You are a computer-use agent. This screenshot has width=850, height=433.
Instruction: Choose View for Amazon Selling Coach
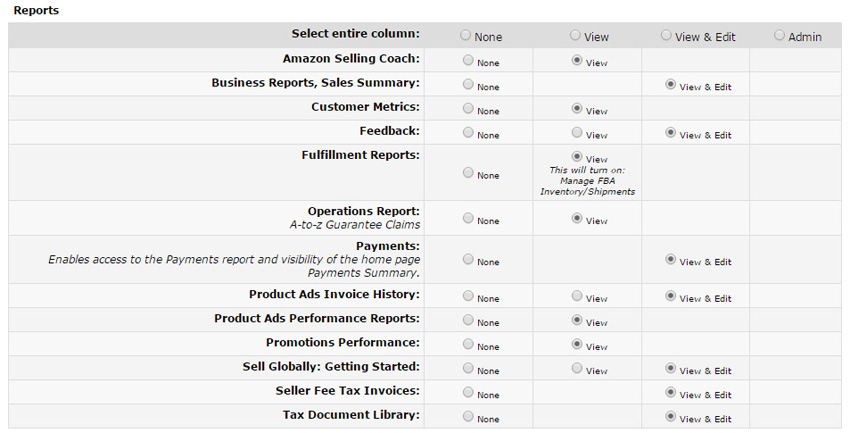(577, 61)
